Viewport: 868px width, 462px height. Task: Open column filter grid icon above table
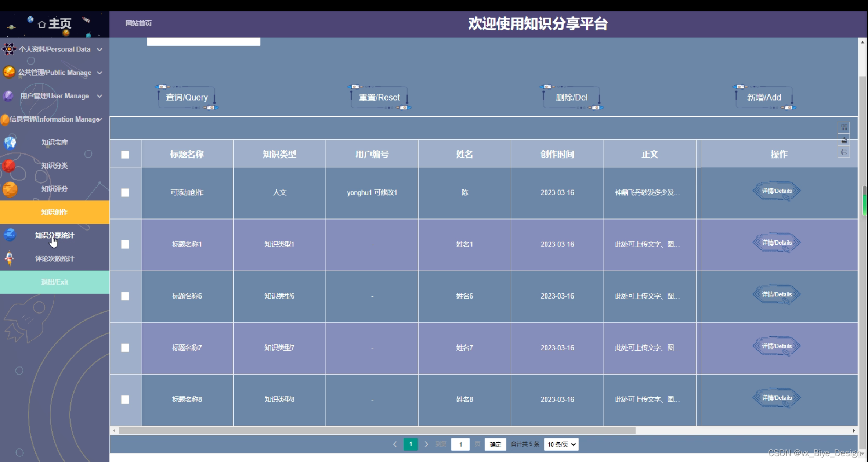click(844, 128)
